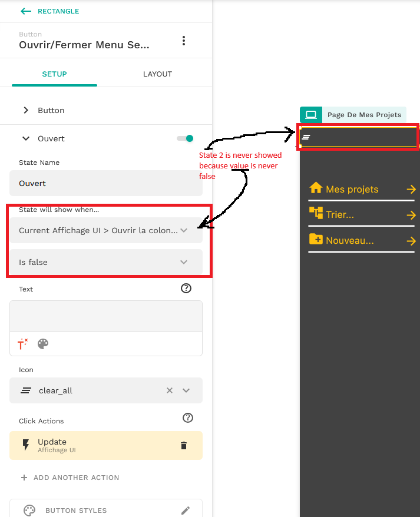Open Button Styles section
420x517 pixels.
pos(106,510)
